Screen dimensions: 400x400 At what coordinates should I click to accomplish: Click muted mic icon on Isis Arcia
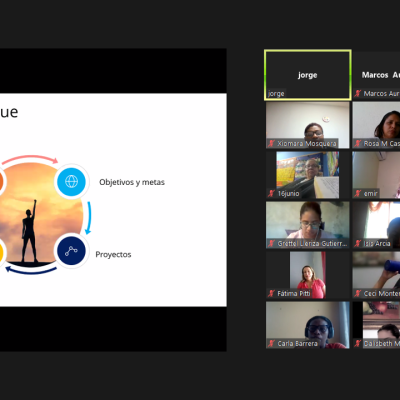coord(358,244)
